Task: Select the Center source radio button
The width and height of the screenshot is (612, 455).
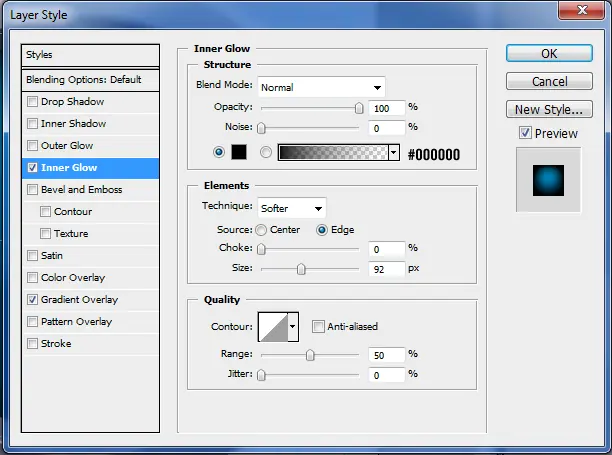Action: [x=261, y=230]
